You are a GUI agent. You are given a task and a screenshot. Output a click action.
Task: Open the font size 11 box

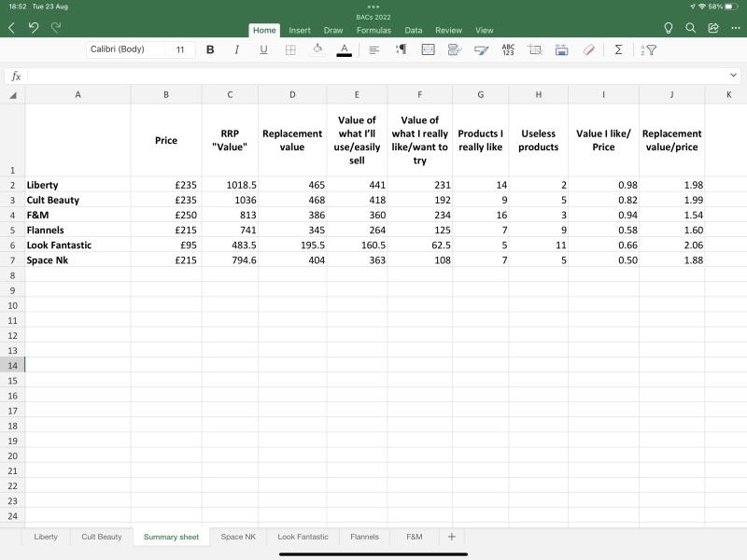tap(180, 49)
